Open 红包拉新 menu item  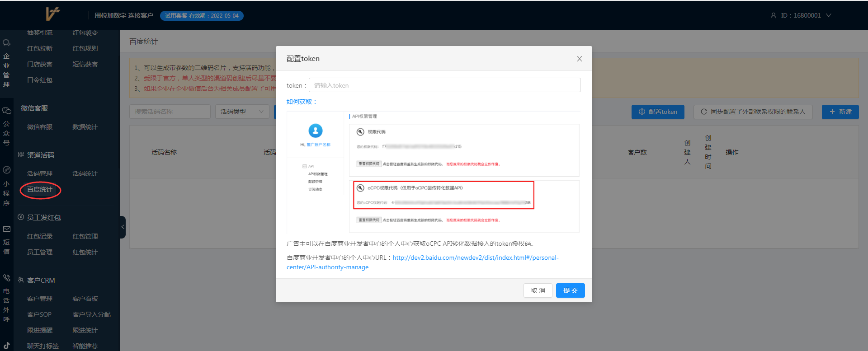[x=40, y=48]
